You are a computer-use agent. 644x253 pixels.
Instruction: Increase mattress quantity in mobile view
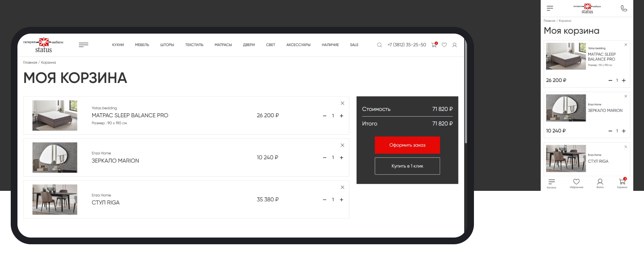[x=624, y=81]
